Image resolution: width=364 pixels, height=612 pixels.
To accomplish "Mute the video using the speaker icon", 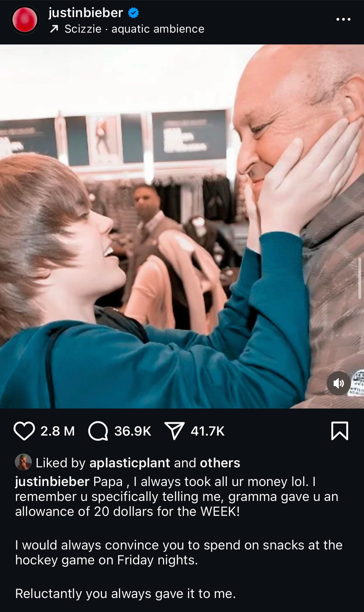I will [x=339, y=383].
